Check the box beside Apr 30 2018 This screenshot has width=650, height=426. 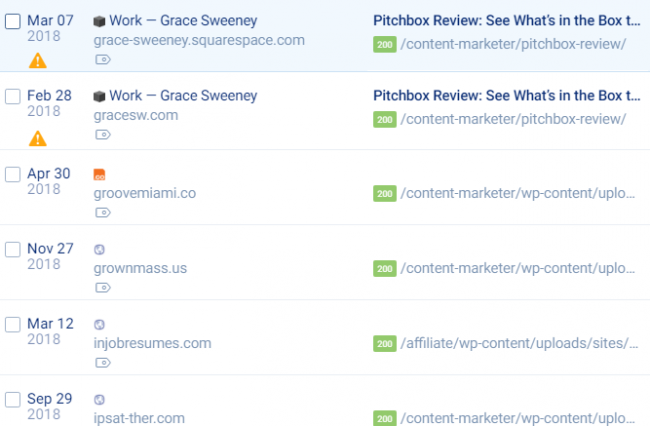[12, 174]
